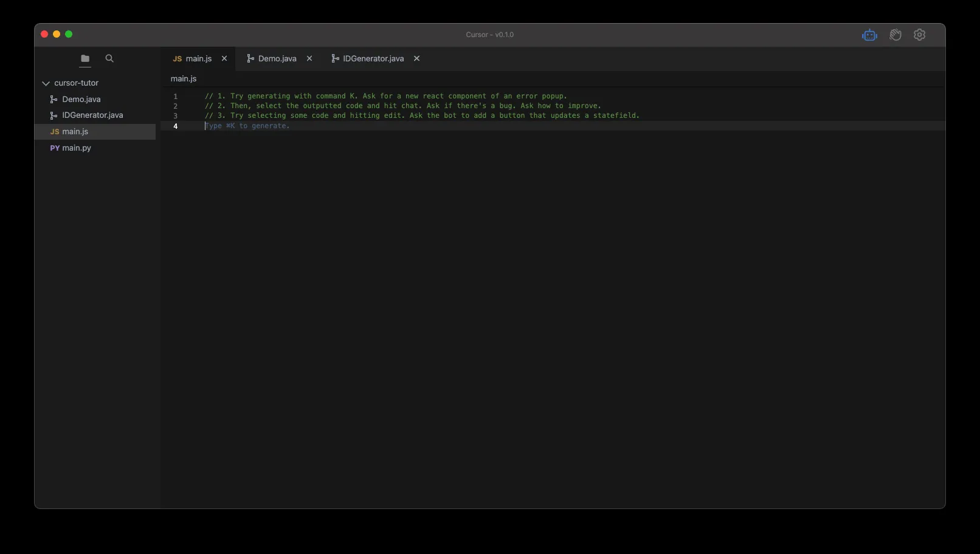Viewport: 980px width, 554px height.
Task: Switch to the IDGenerator.java tab
Action: (x=373, y=59)
